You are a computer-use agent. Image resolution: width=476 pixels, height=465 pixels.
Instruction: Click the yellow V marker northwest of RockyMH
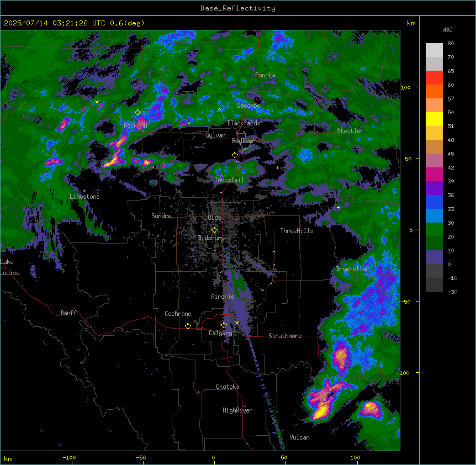point(97,102)
